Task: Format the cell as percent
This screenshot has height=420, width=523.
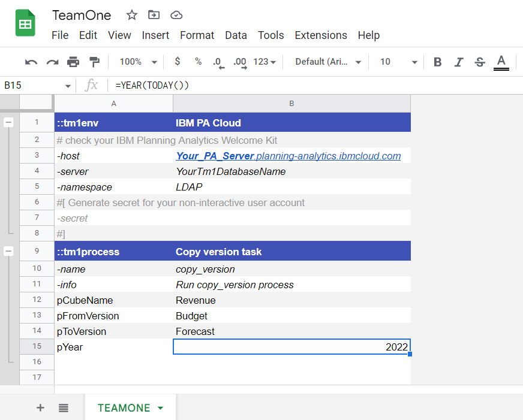Action: click(198, 61)
